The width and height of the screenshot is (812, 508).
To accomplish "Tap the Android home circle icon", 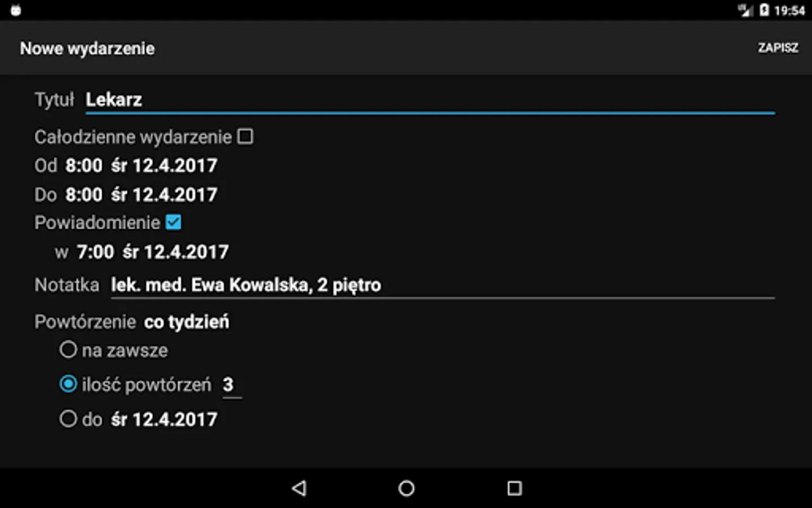I will tap(406, 488).
